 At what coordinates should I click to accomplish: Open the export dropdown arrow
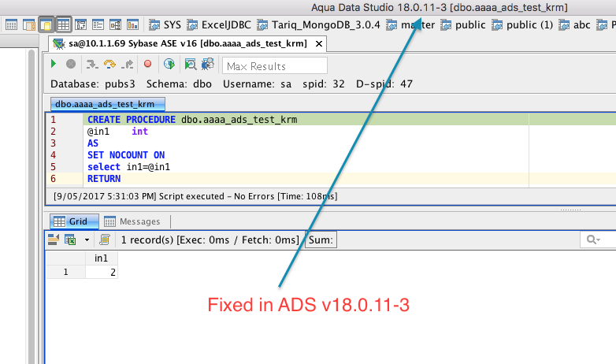87,240
